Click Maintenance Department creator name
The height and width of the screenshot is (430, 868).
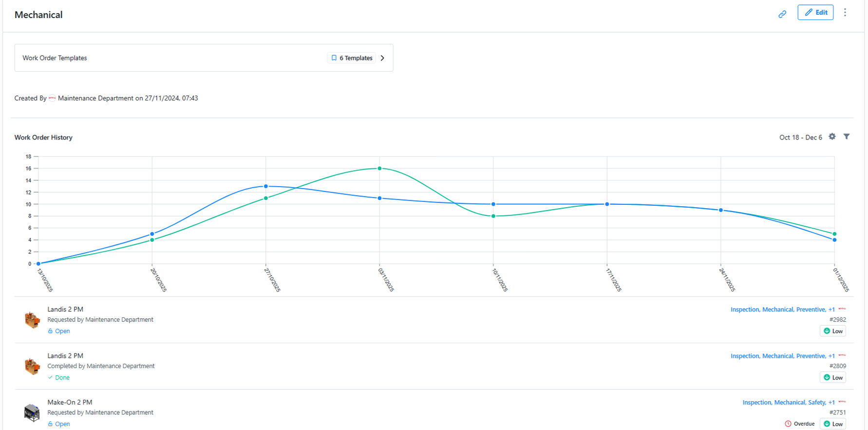pos(95,98)
